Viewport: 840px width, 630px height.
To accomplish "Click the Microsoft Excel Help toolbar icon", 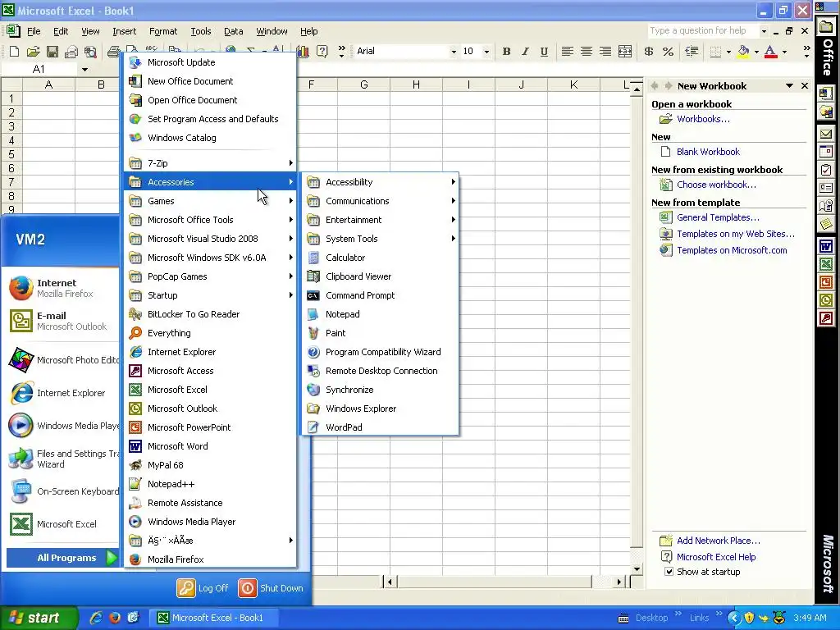I will (x=322, y=52).
